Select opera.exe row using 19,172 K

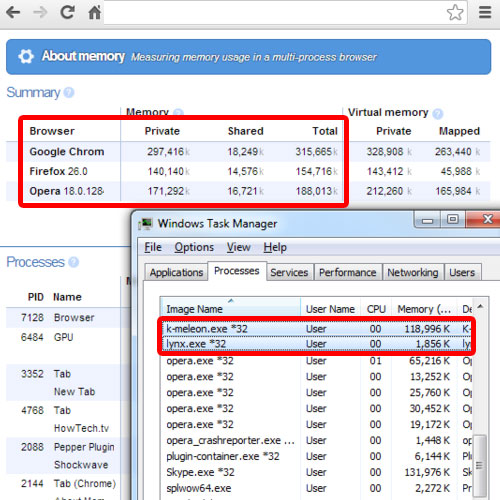(x=316, y=425)
